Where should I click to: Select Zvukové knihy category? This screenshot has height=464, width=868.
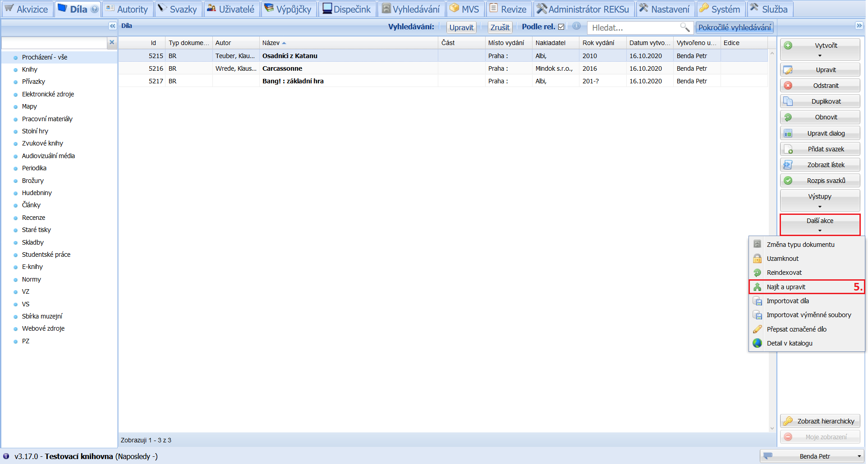42,143
